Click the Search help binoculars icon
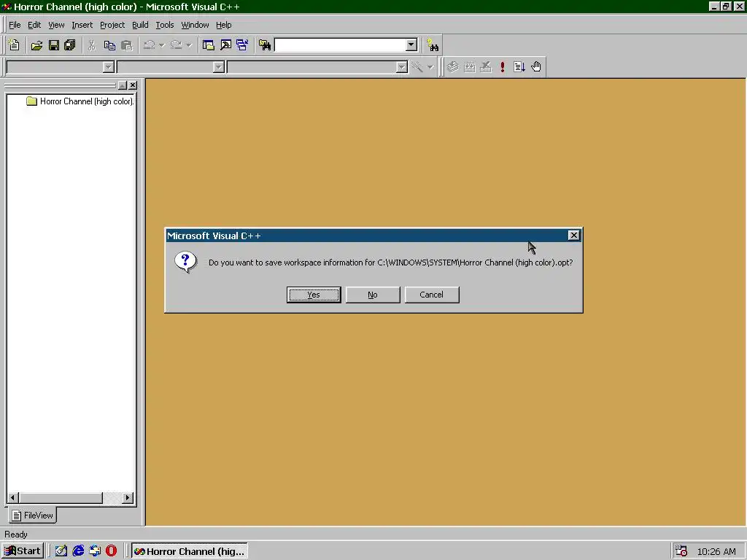Screen dimensions: 747x560 433,45
